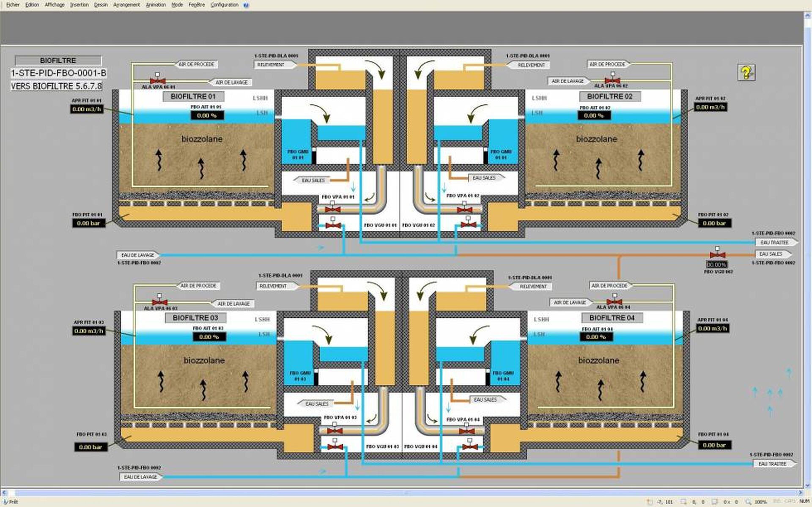
Task: Open the Configuration menu
Action: (x=225, y=5)
